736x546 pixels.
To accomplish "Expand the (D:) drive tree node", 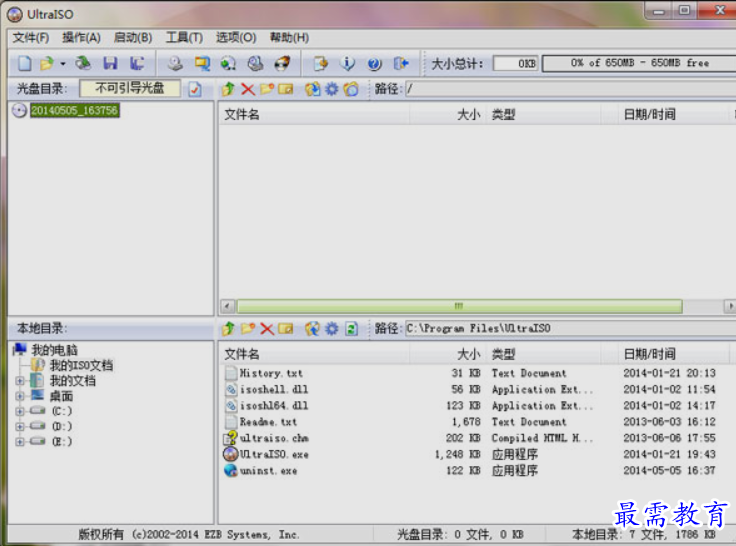I will point(20,426).
